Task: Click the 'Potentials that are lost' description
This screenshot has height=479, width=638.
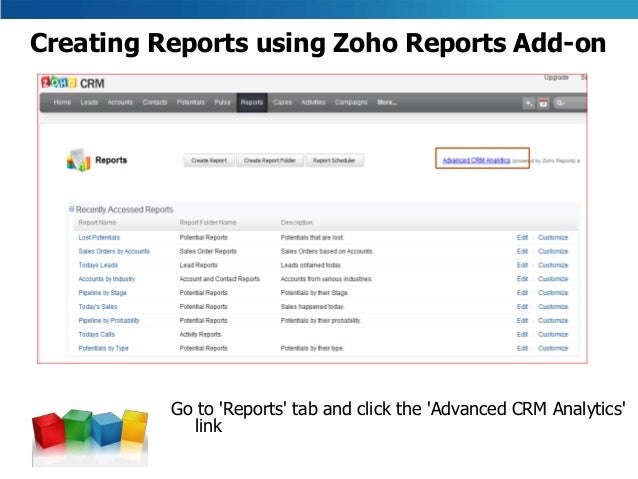Action: (x=312, y=237)
